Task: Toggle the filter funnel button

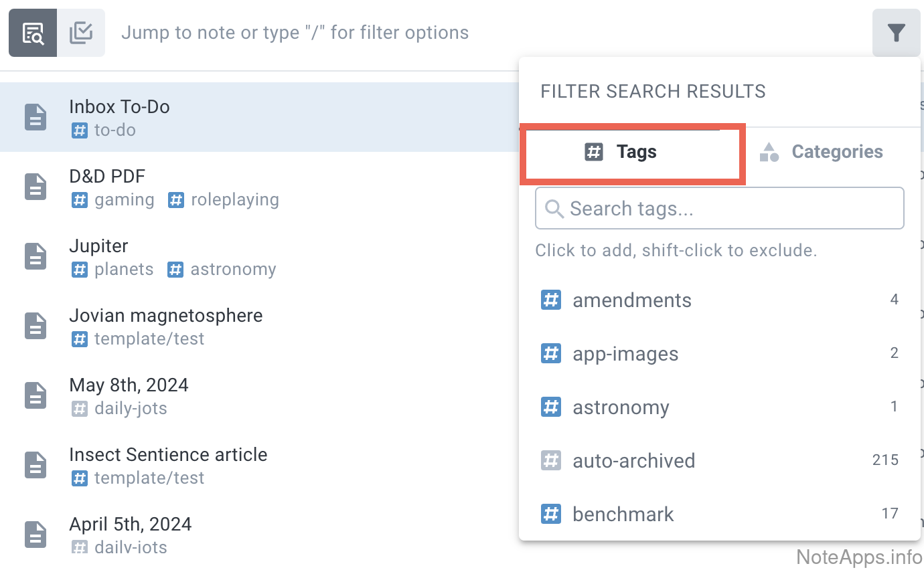Action: pyautogui.click(x=896, y=33)
